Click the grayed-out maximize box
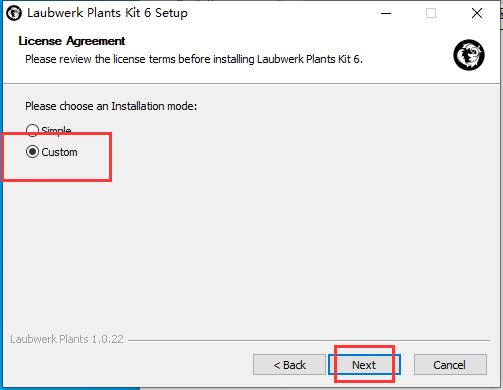Image resolution: width=503 pixels, height=390 pixels. [x=431, y=13]
